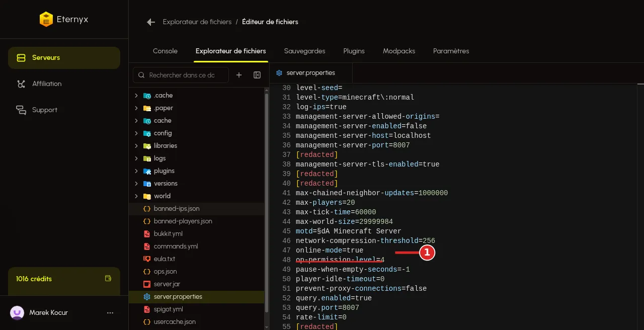Open the spigot.yml file
This screenshot has width=644, height=330.
point(197,309)
